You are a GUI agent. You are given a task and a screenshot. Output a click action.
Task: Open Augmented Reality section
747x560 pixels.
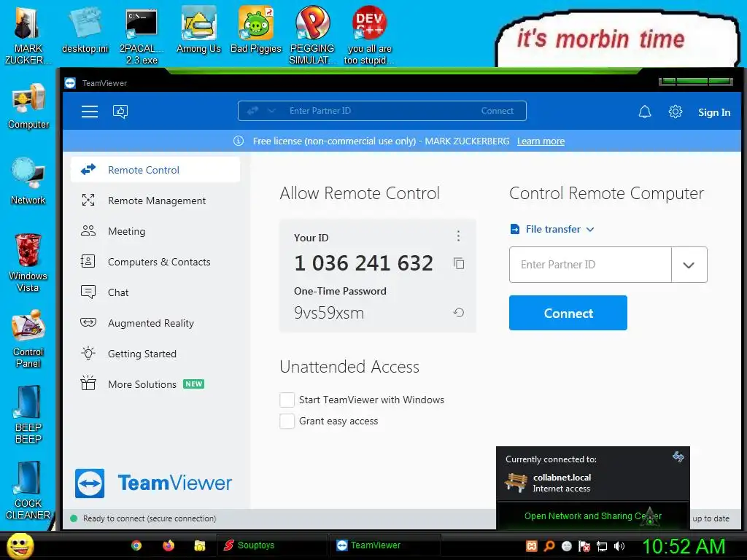tap(155, 323)
